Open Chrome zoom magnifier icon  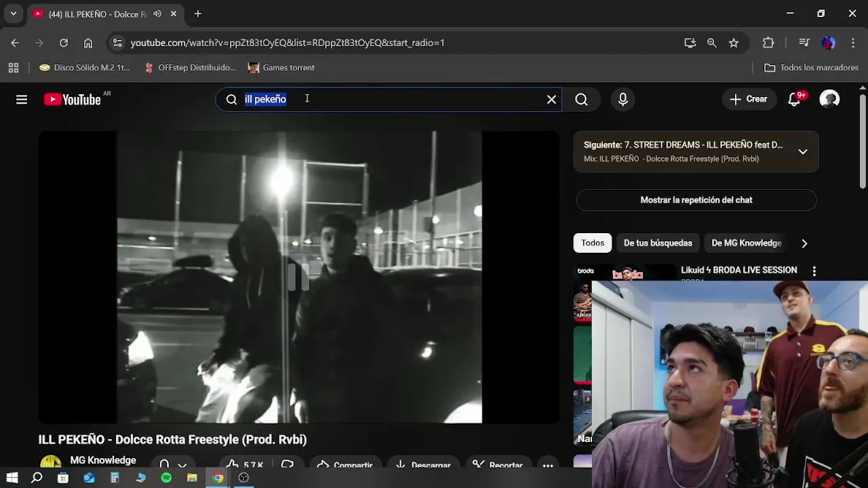pyautogui.click(x=711, y=43)
